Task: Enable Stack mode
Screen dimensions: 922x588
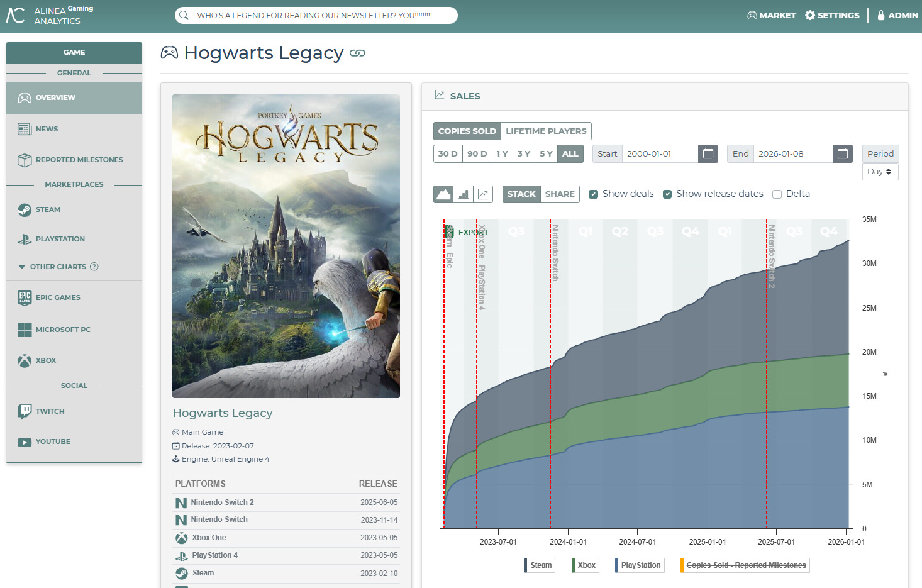Action: tap(521, 194)
